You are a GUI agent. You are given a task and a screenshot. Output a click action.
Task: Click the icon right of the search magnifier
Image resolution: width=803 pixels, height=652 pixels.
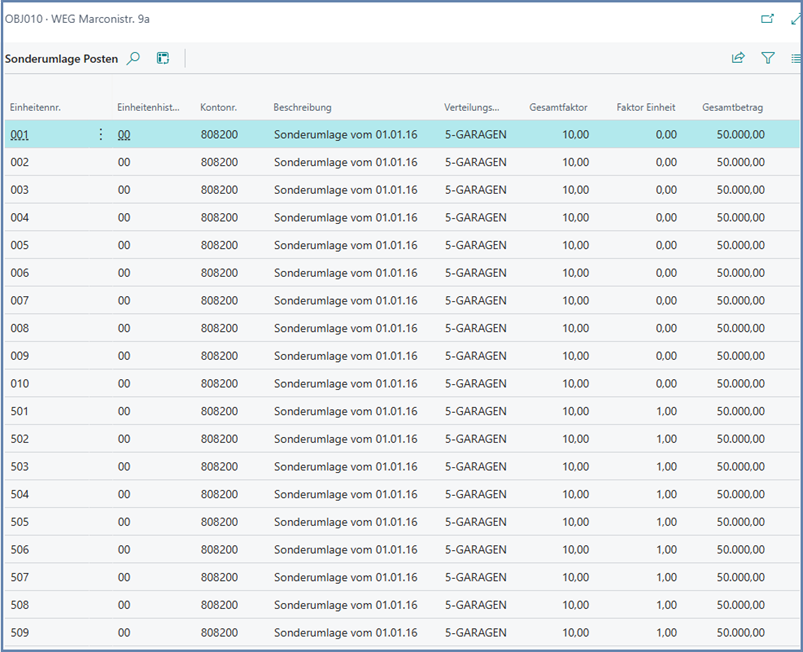(163, 59)
